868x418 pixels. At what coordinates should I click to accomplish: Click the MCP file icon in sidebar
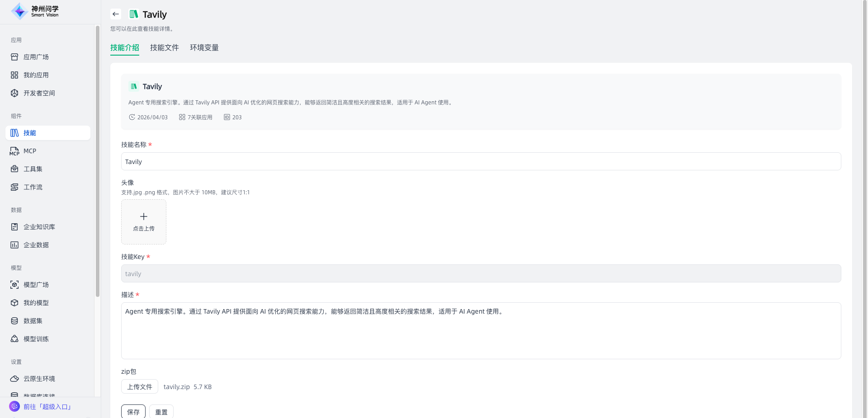[14, 151]
